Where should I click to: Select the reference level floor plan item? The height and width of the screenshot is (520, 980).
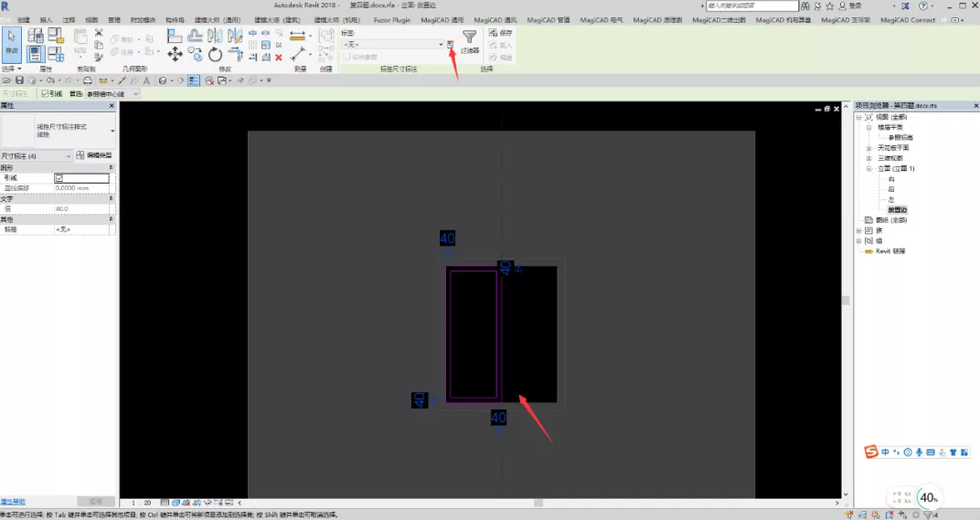click(900, 137)
